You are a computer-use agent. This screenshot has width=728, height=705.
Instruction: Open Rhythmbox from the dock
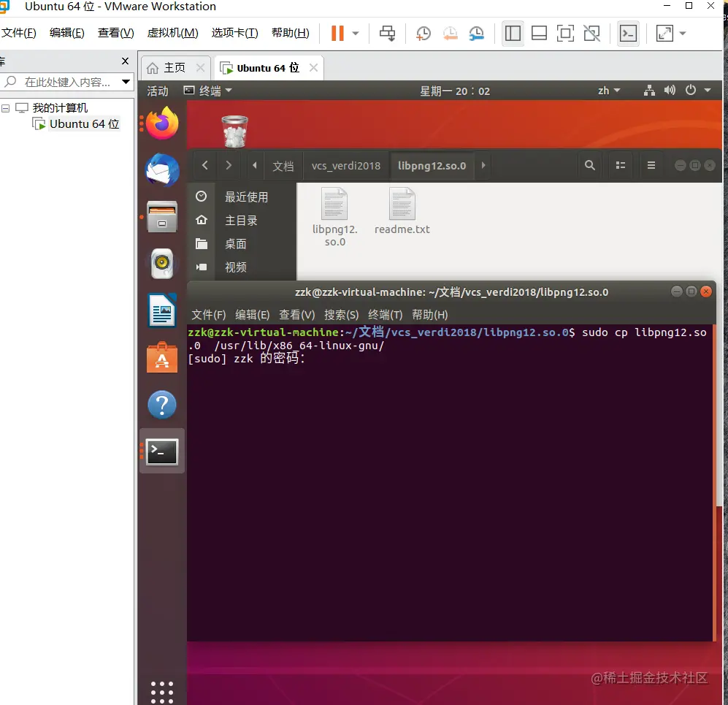(162, 264)
